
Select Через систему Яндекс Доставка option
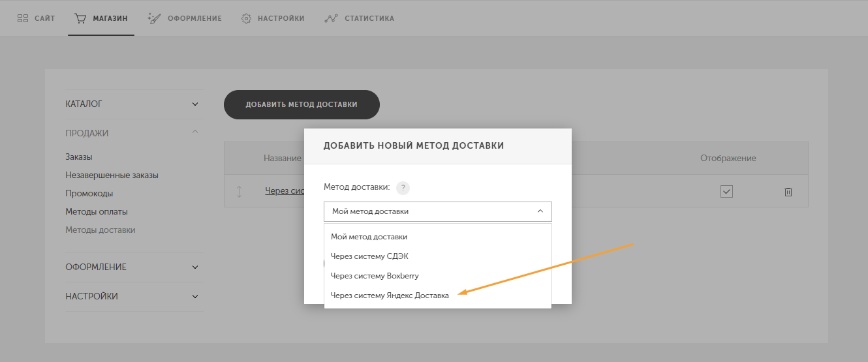[390, 295]
